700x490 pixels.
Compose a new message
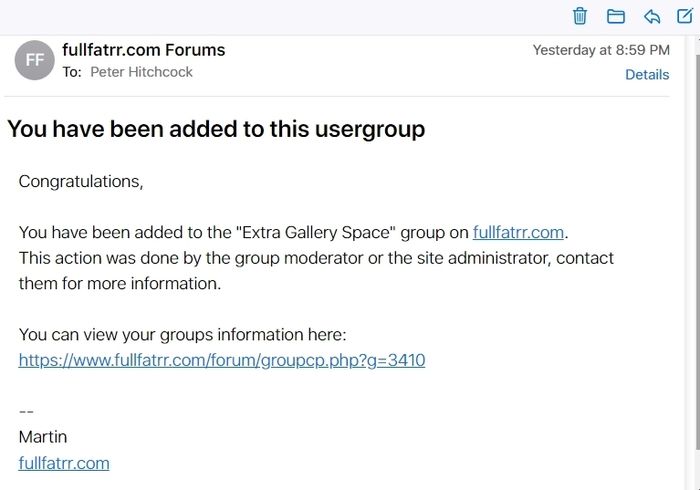point(685,16)
